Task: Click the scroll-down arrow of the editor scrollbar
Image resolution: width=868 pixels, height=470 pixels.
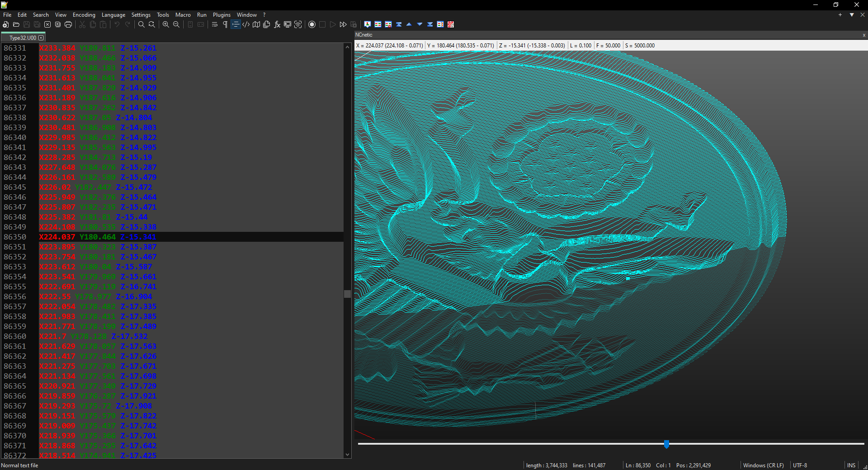Action: pos(347,455)
